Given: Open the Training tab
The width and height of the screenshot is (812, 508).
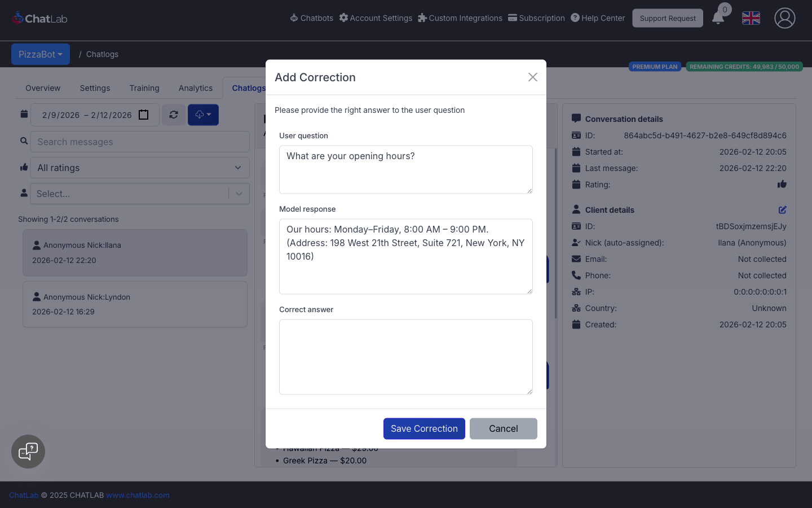Looking at the screenshot, I should tap(144, 88).
